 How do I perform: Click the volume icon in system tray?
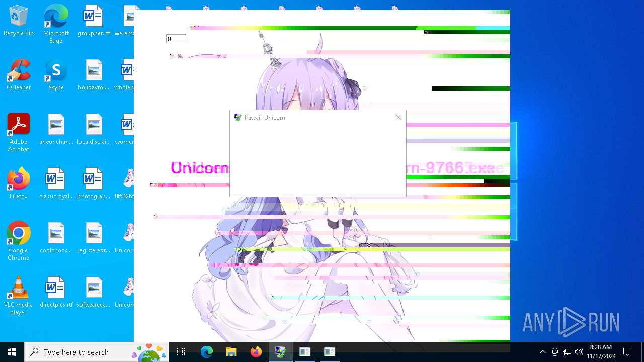579,352
